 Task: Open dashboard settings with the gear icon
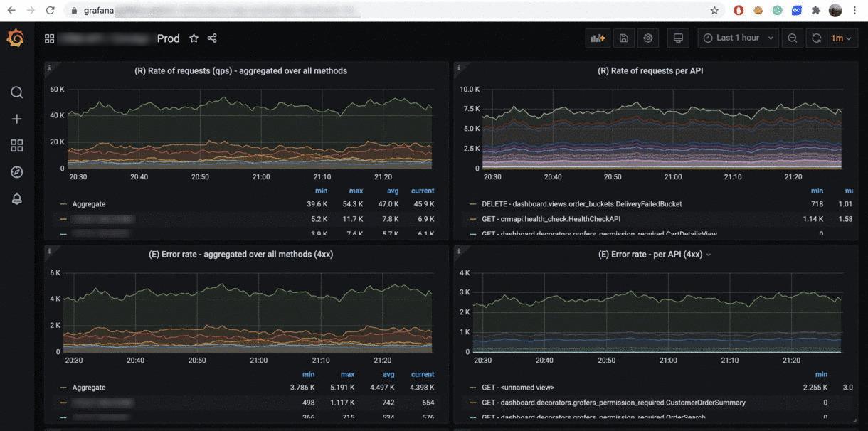648,38
